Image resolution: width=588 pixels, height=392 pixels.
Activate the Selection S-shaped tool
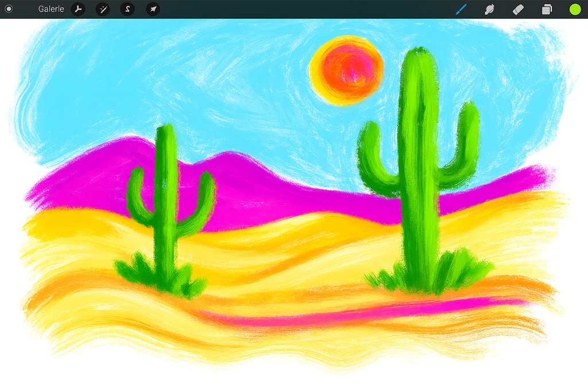click(x=127, y=9)
